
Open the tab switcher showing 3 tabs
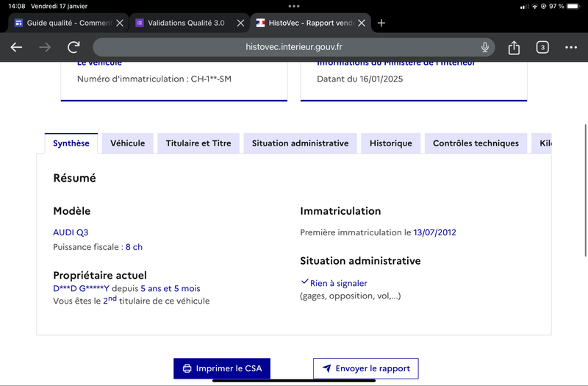pos(542,47)
